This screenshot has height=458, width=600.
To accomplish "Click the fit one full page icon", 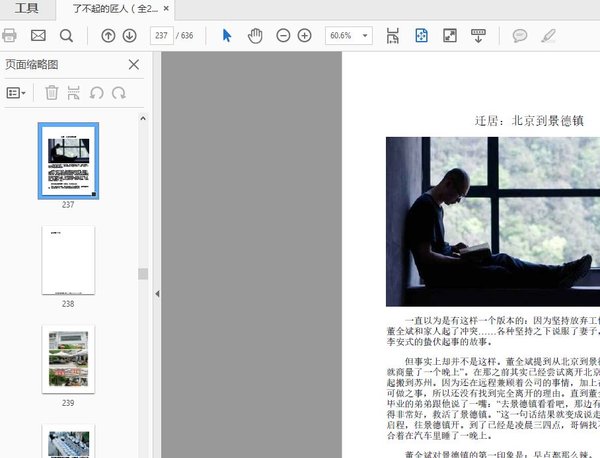I will (x=421, y=36).
